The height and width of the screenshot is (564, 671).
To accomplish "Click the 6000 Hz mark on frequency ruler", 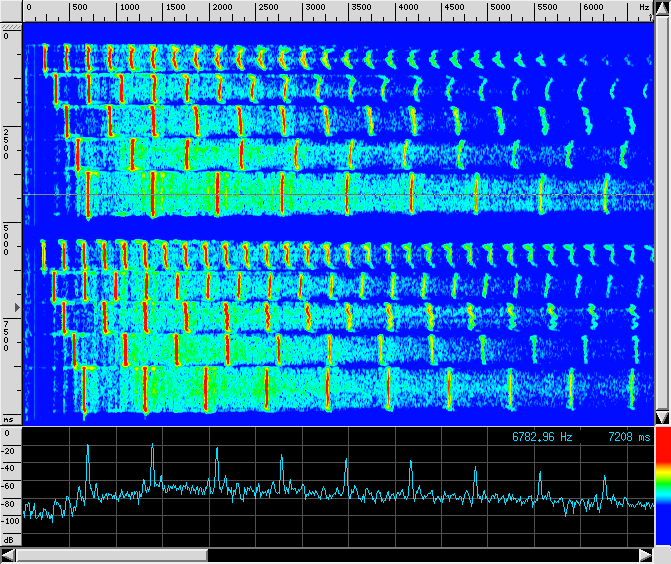I will click(594, 7).
